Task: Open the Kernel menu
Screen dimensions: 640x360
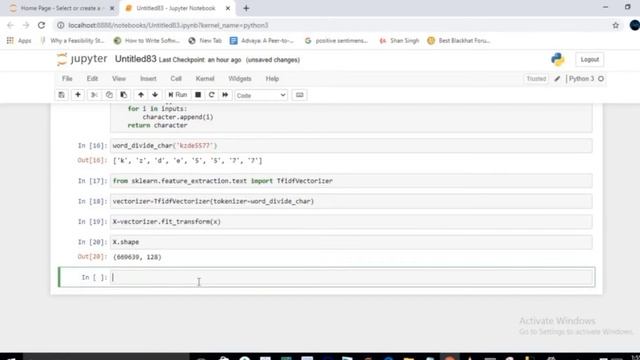Action: tap(205, 79)
